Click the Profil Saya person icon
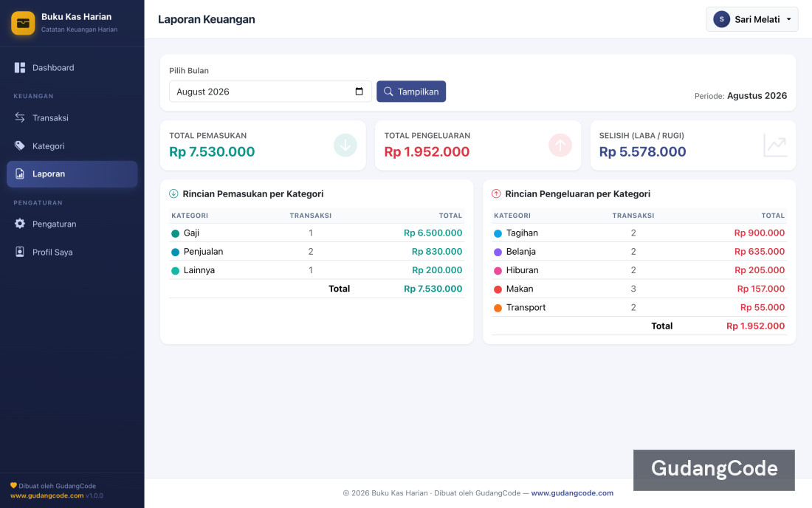812x508 pixels. point(20,253)
